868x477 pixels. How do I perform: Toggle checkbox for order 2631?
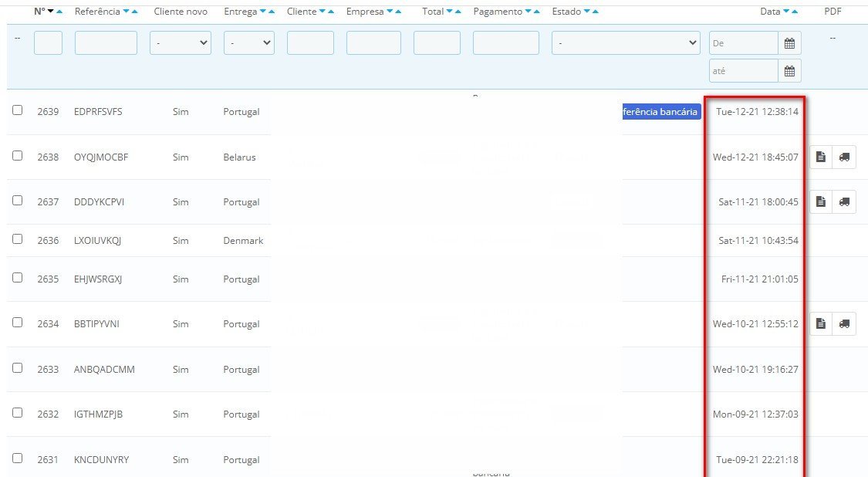18,458
